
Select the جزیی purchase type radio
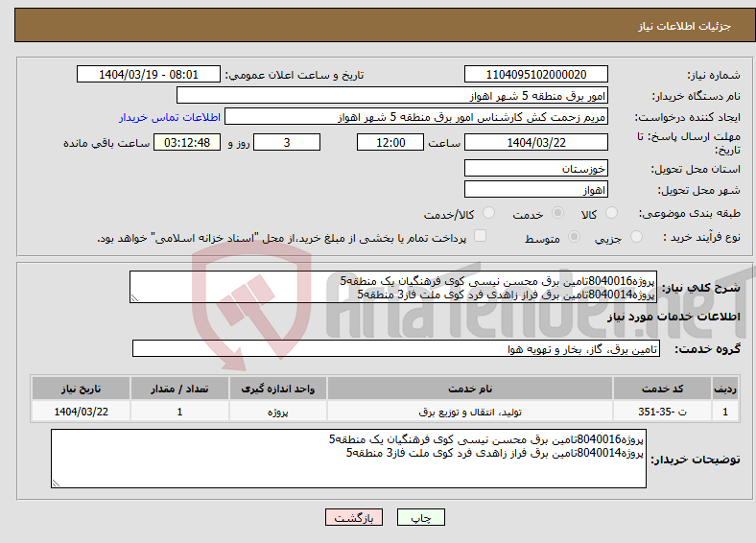pyautogui.click(x=636, y=236)
